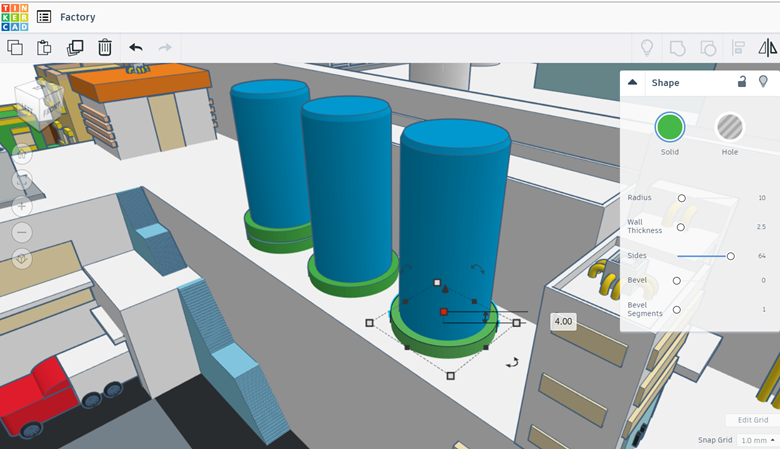Redo the last undone action
The height and width of the screenshot is (449, 780).
click(x=165, y=48)
